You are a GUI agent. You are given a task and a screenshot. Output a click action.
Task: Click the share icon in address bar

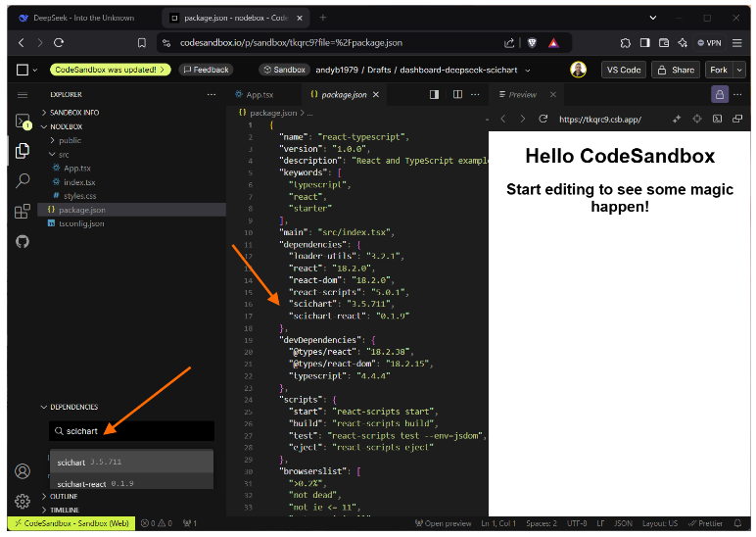pyautogui.click(x=509, y=43)
